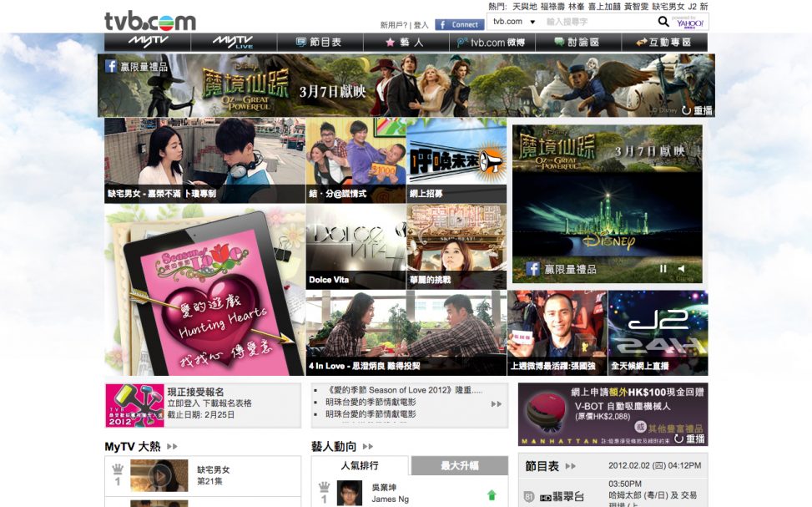Click the double-arrow next to MyTV 大熱

point(173,446)
